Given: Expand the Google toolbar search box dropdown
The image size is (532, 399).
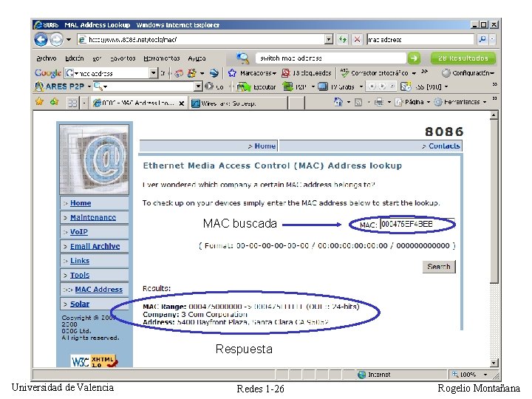Looking at the screenshot, I should [154, 73].
